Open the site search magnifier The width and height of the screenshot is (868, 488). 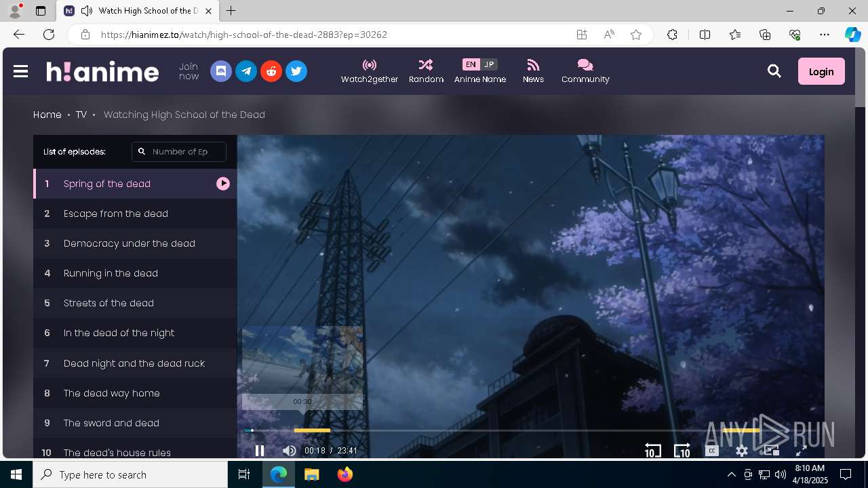[774, 71]
